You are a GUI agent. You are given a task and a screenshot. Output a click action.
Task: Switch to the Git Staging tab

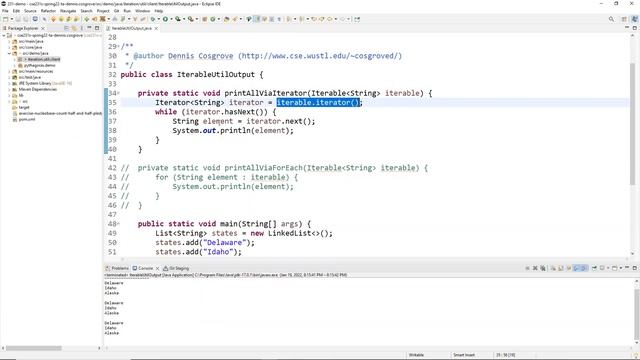coord(176,268)
